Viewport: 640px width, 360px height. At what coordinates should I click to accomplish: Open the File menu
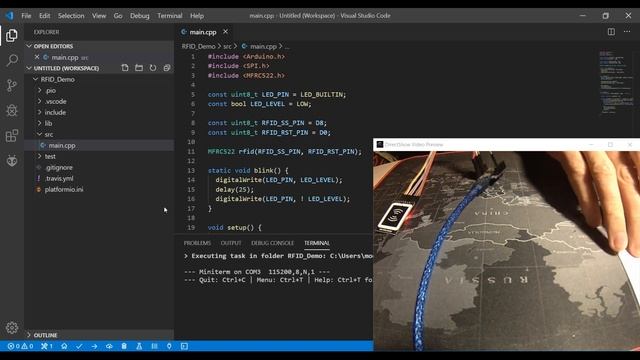26,16
